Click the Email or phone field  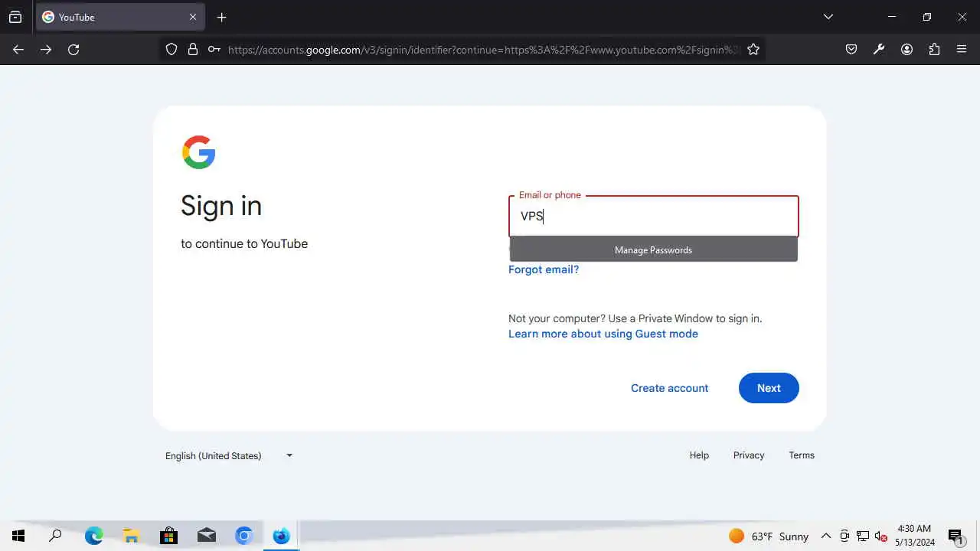(x=654, y=216)
